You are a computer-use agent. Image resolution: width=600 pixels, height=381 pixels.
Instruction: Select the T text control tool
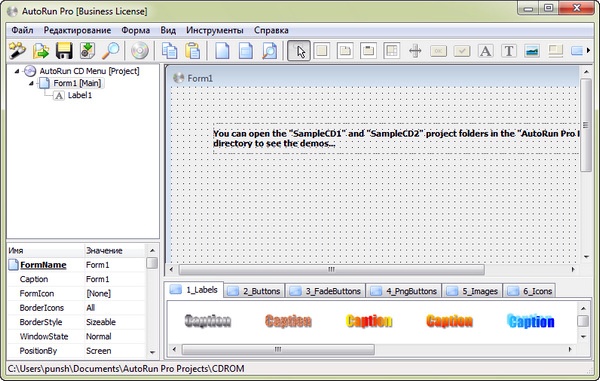509,50
